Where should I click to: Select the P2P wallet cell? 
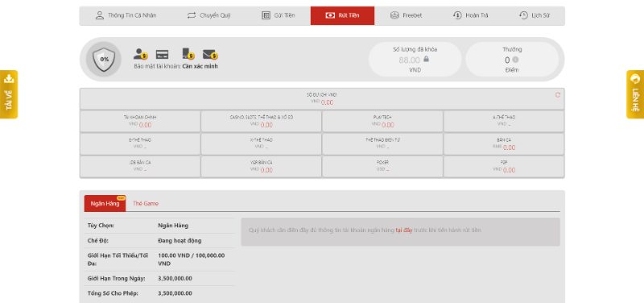coord(504,167)
